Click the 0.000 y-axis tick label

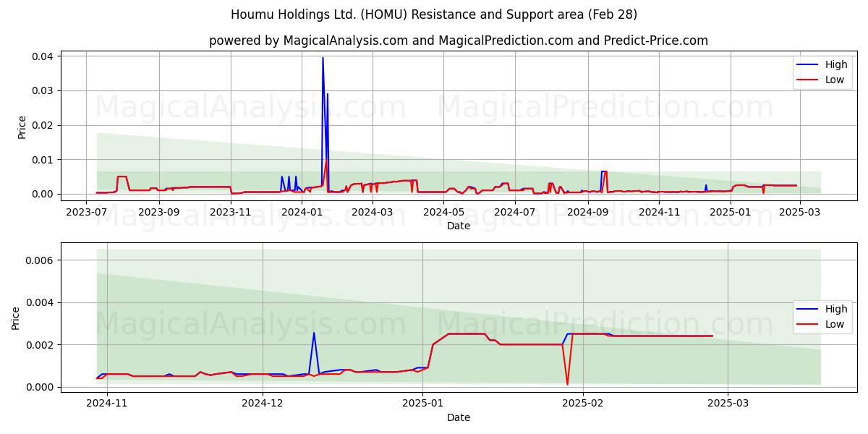[x=41, y=388]
